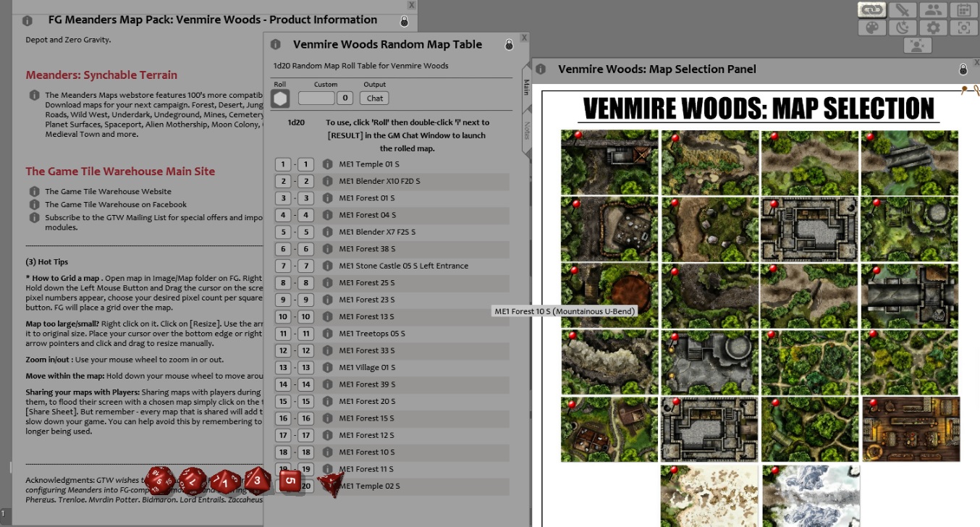Image resolution: width=980 pixels, height=527 pixels.
Task: Open the character effects icon below the toolbar
Action: point(917,45)
